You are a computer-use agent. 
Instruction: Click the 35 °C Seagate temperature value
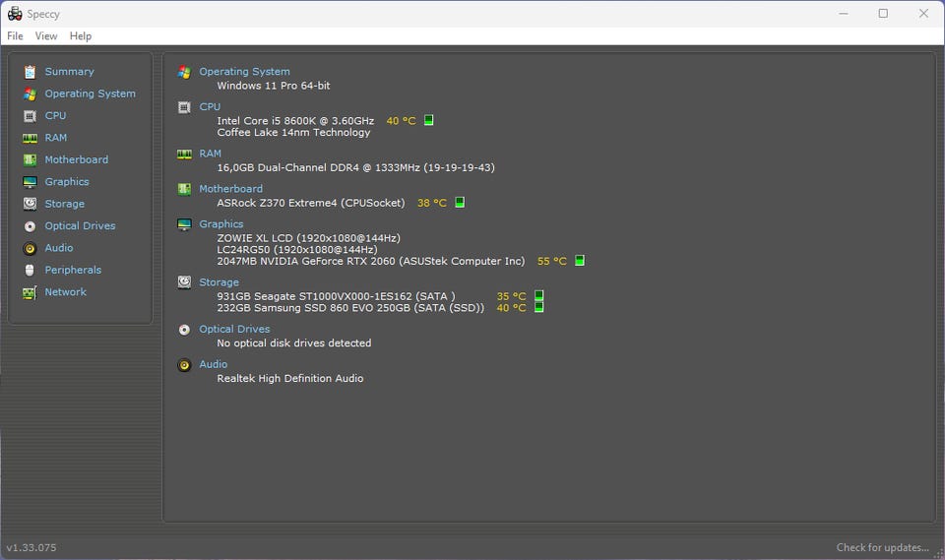[511, 296]
